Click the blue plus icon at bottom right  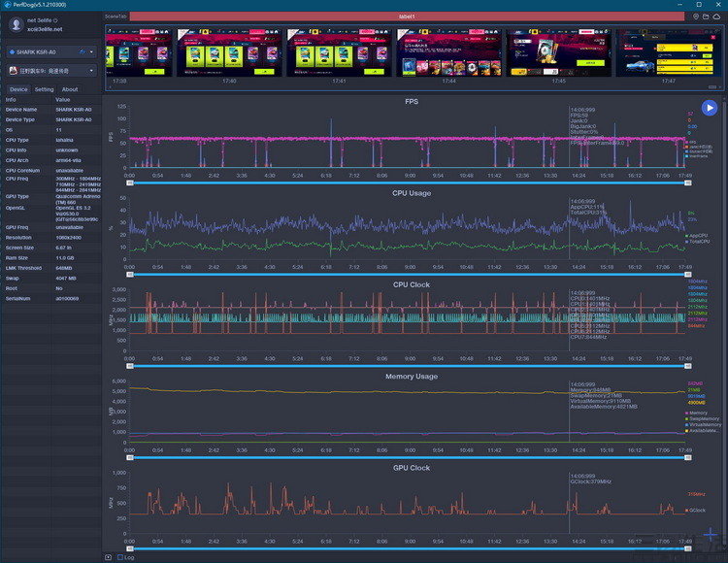[711, 535]
